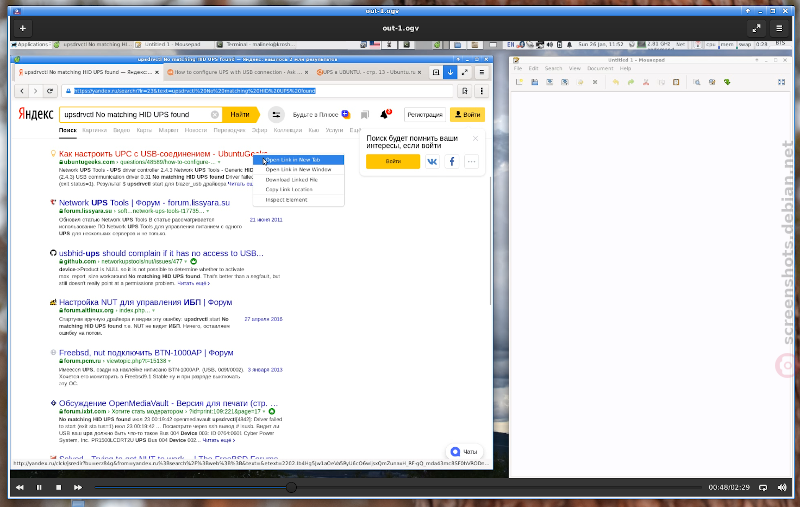Switch to 'UPS в UBUNTU' browser tab

point(369,72)
